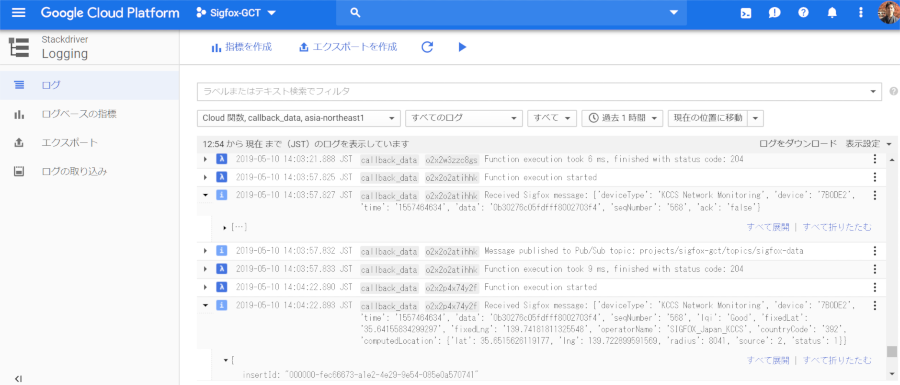
Task: Open options menu for 14:03:21.888 entry
Action: pyautogui.click(x=875, y=160)
